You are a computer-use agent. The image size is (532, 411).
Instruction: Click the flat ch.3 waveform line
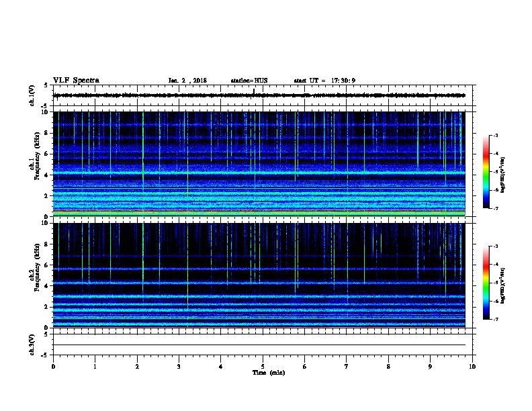point(259,345)
